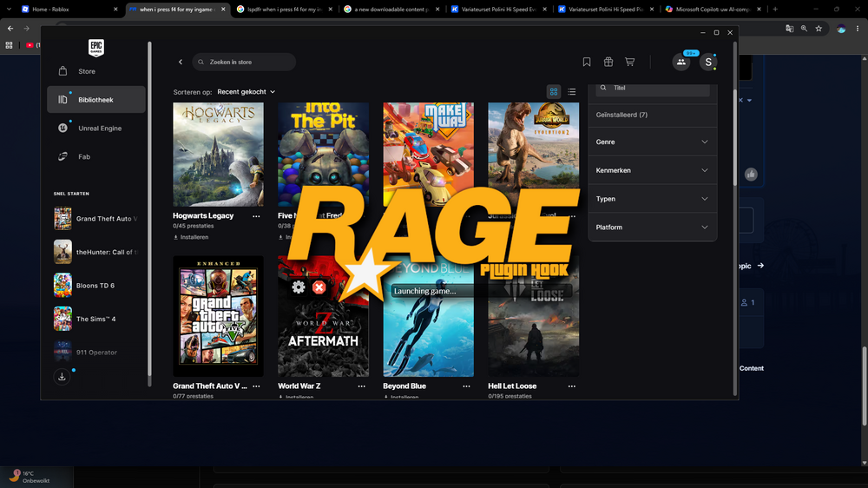Click the Epic launcher vertical scrollbar
This screenshot has height=488, width=868.
point(735,138)
